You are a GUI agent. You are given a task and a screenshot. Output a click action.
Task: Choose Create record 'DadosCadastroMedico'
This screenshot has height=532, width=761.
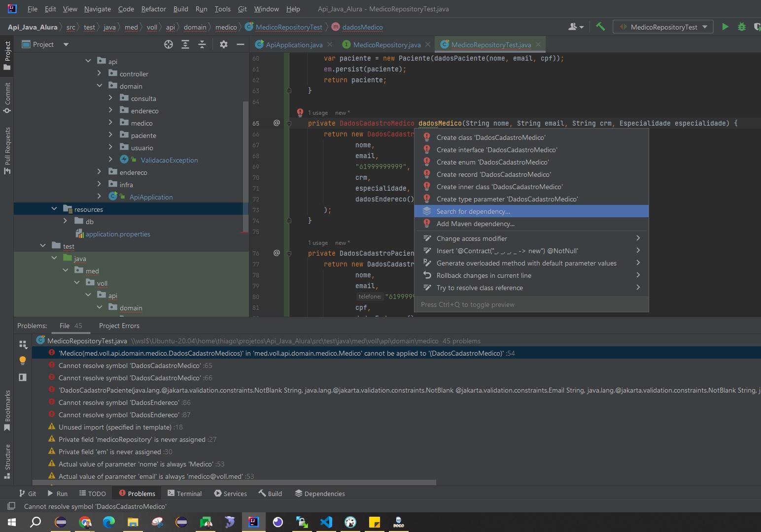click(531, 174)
